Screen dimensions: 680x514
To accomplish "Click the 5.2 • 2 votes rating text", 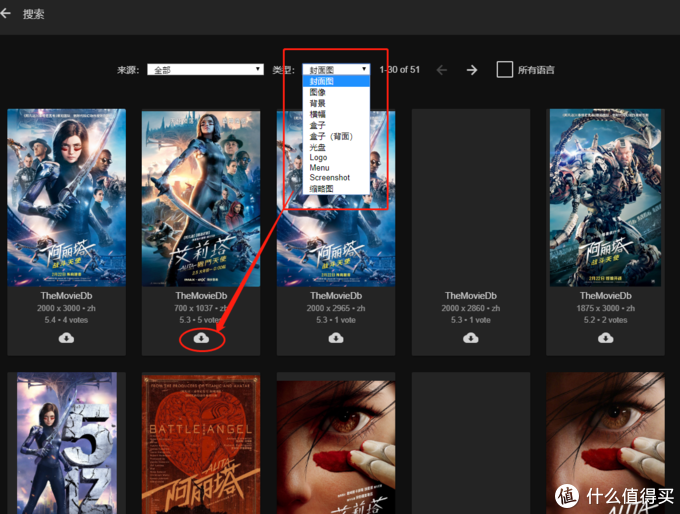I will (x=605, y=320).
